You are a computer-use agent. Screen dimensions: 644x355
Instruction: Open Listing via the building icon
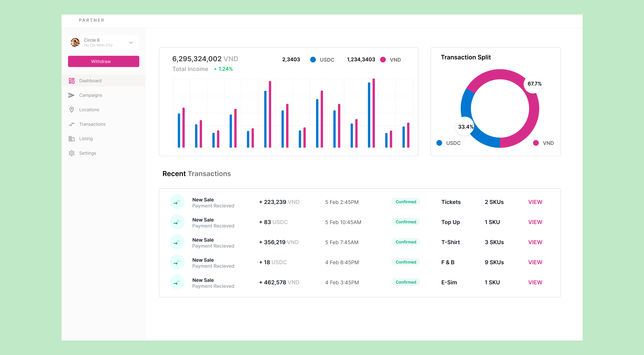[72, 139]
